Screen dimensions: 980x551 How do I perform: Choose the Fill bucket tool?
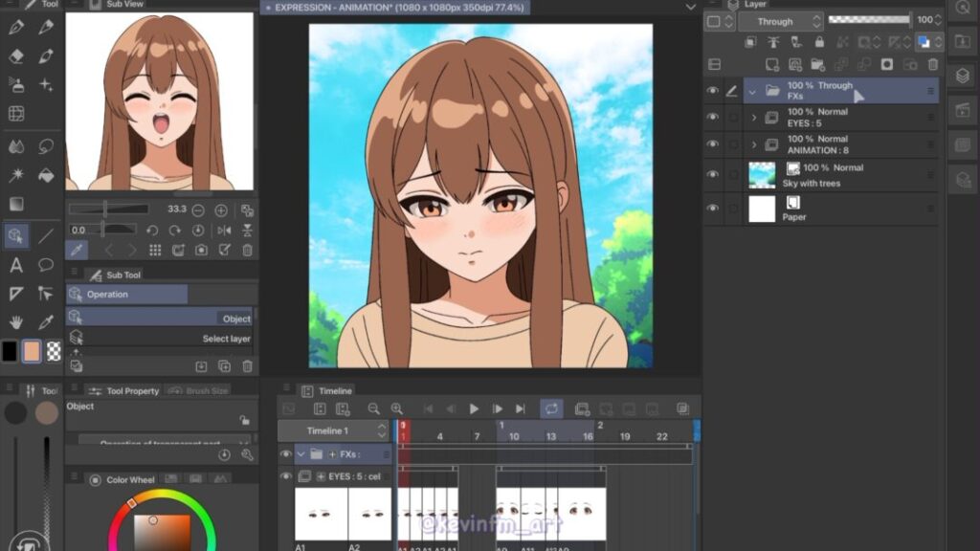point(45,175)
